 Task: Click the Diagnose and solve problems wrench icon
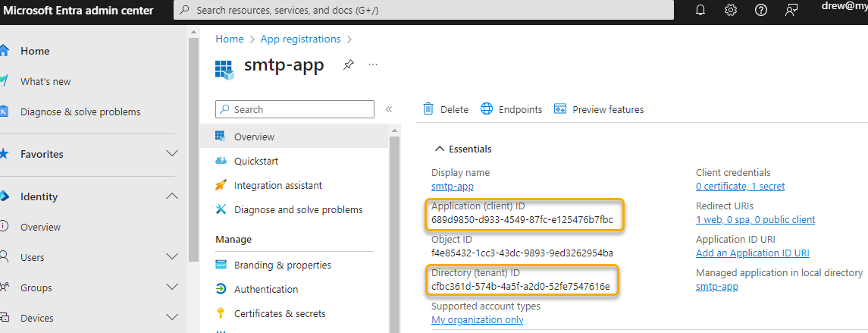tap(221, 210)
